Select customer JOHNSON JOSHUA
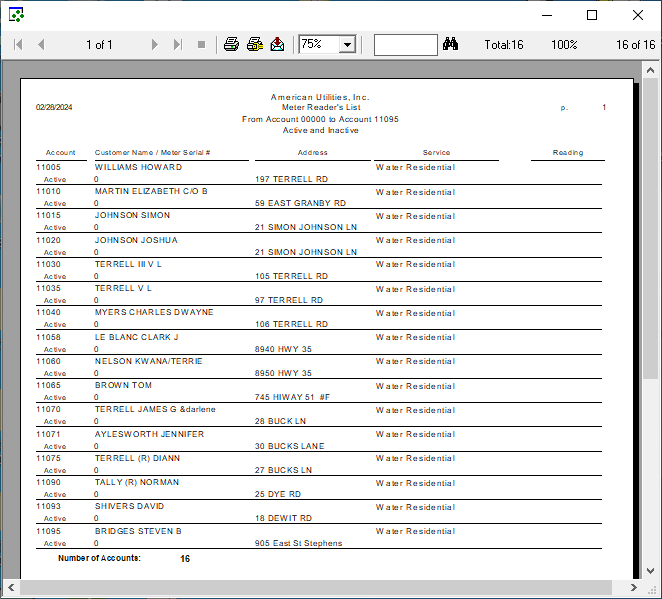 pyautogui.click(x=136, y=240)
